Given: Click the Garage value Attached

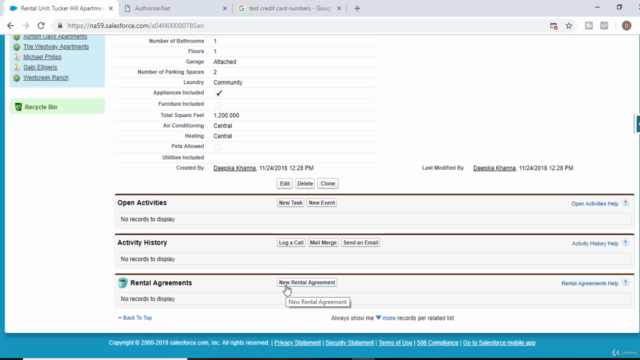Looking at the screenshot, I should [224, 62].
